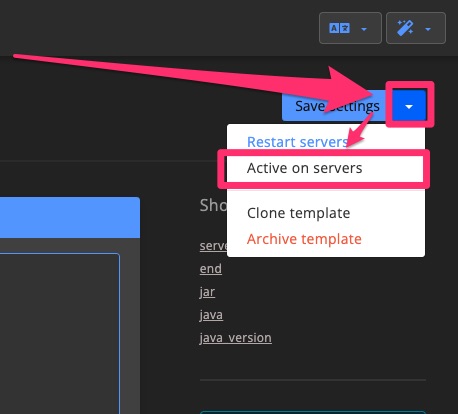Click the magic wand icon
The width and height of the screenshot is (458, 414).
point(405,28)
